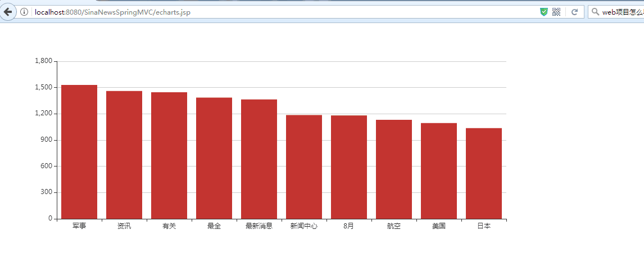Select the 日本 bar in the chart
Viewport: 644px width, 261px height.
[484, 173]
